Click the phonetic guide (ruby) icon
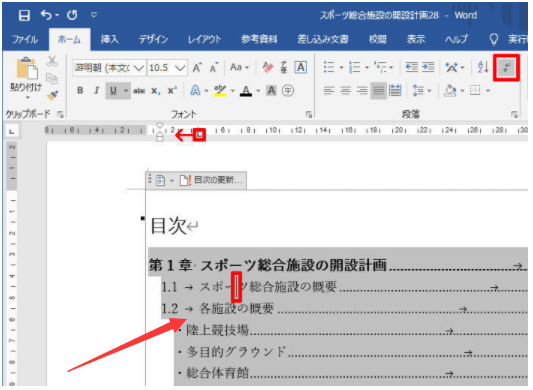 point(284,67)
